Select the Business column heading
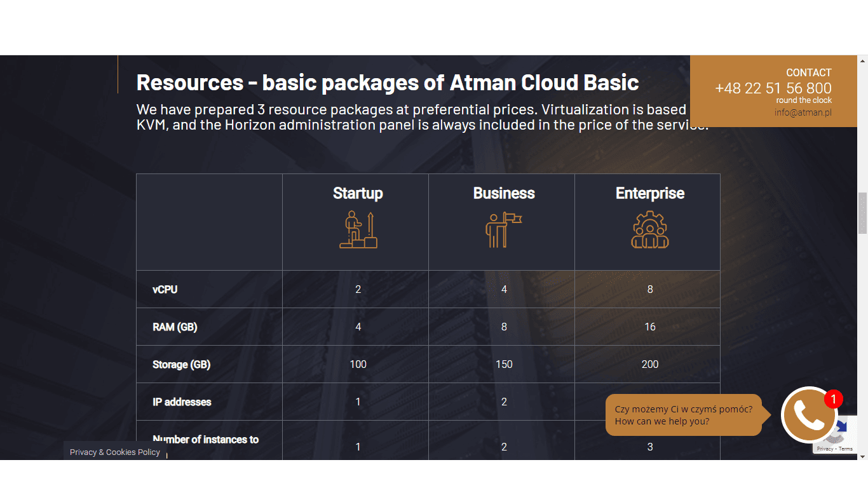 504,193
